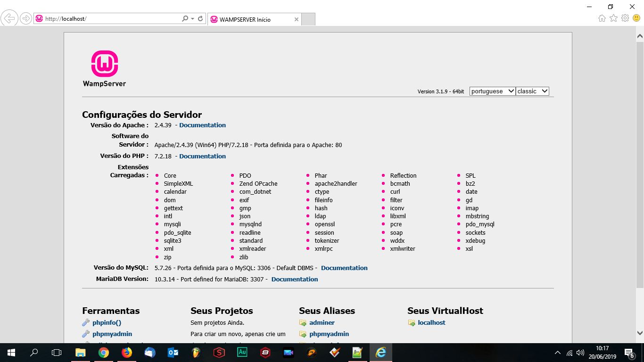The image size is (644, 362).
Task: Open the browser Home icon
Action: point(602,18)
